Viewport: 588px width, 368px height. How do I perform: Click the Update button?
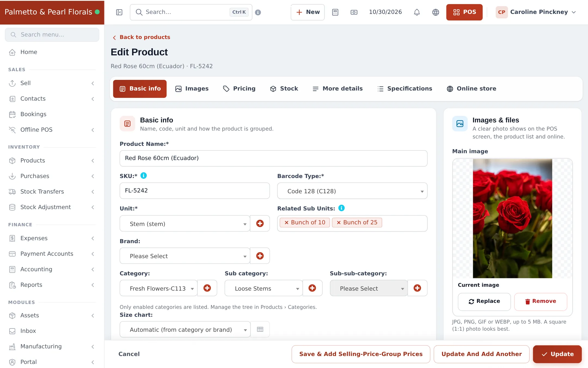coord(557,354)
